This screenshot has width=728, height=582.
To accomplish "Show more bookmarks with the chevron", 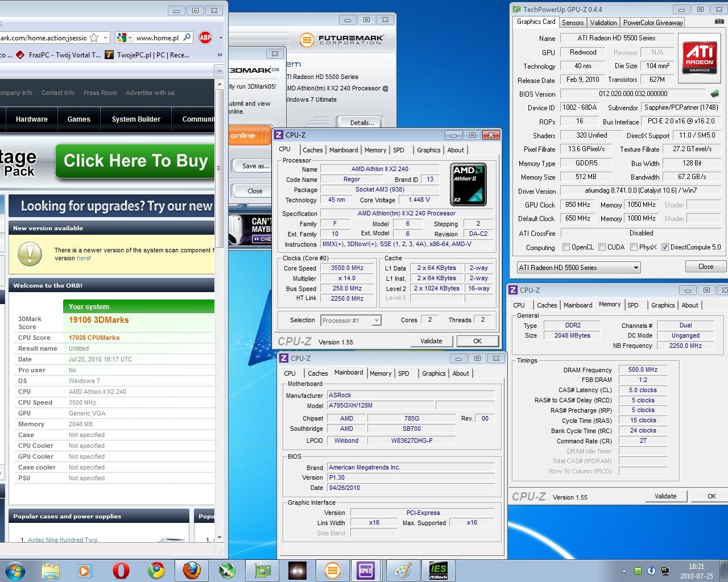I will tap(220, 55).
